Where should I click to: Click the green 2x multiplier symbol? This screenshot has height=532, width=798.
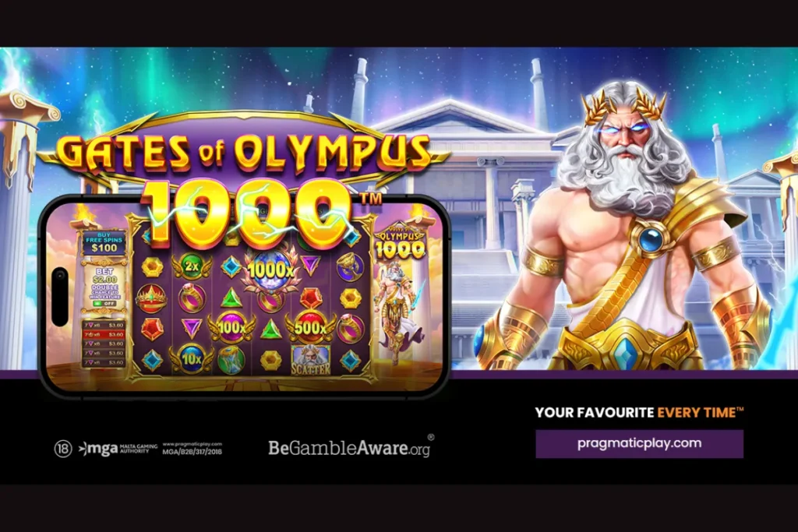tap(192, 266)
